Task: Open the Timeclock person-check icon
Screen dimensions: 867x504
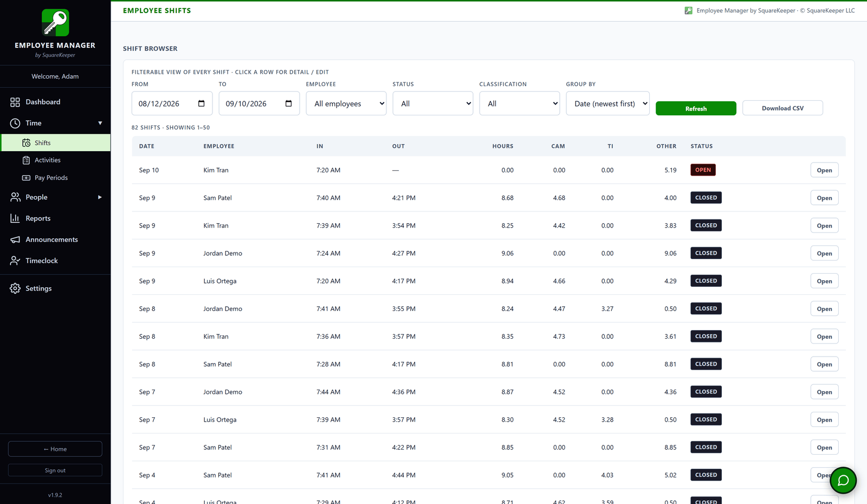Action: (15, 261)
